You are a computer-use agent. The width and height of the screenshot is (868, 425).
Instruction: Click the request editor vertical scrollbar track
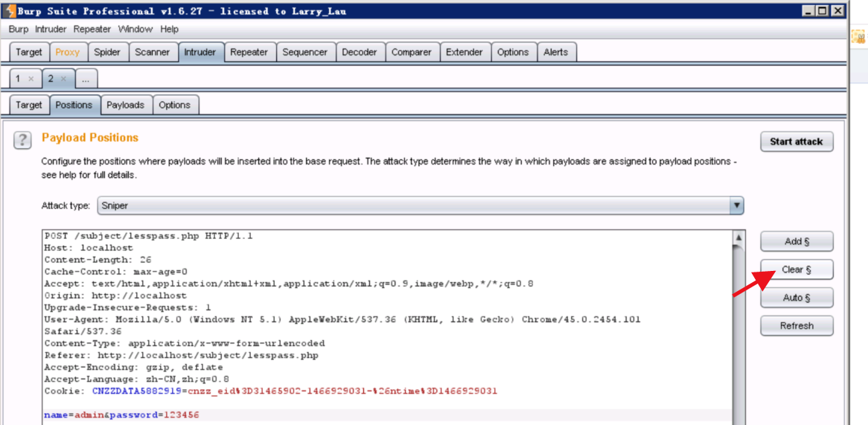[x=738, y=334]
